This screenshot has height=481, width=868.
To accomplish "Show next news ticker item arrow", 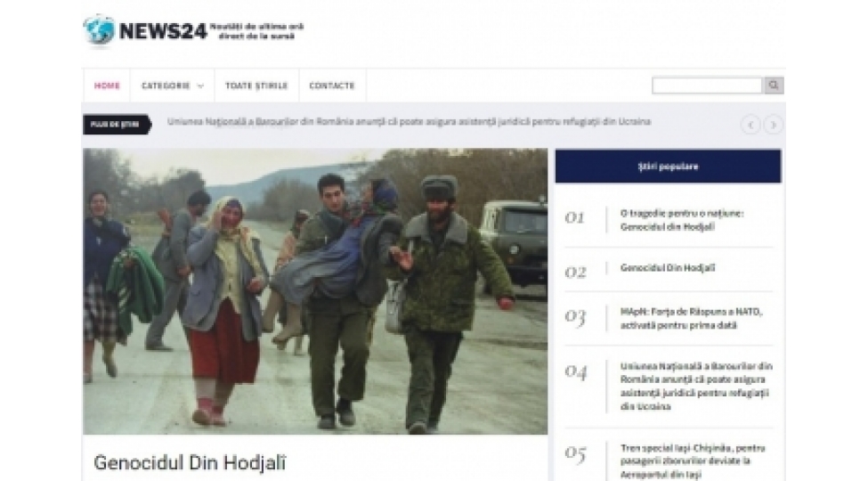I will coord(773,125).
